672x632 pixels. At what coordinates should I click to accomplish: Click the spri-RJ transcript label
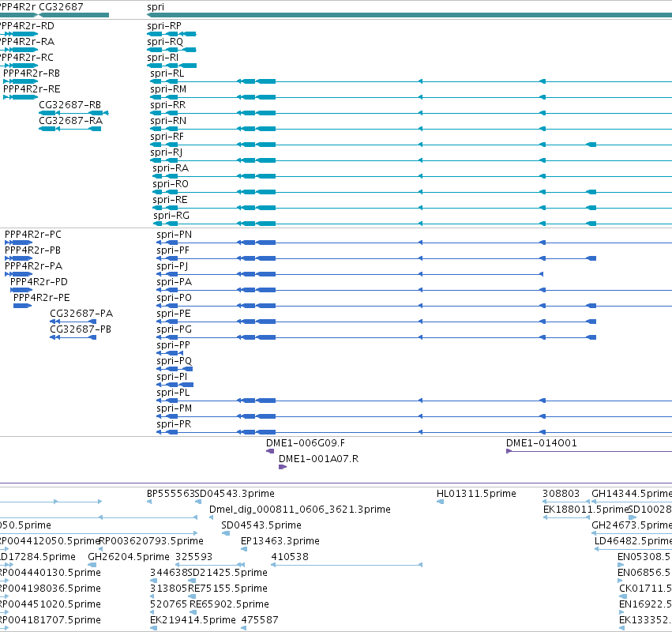point(166,152)
